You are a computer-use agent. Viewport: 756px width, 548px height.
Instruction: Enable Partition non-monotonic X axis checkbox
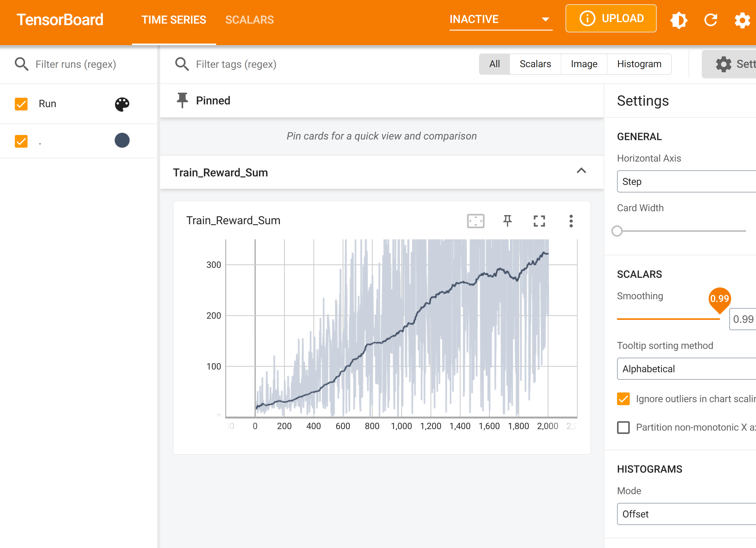coord(623,427)
